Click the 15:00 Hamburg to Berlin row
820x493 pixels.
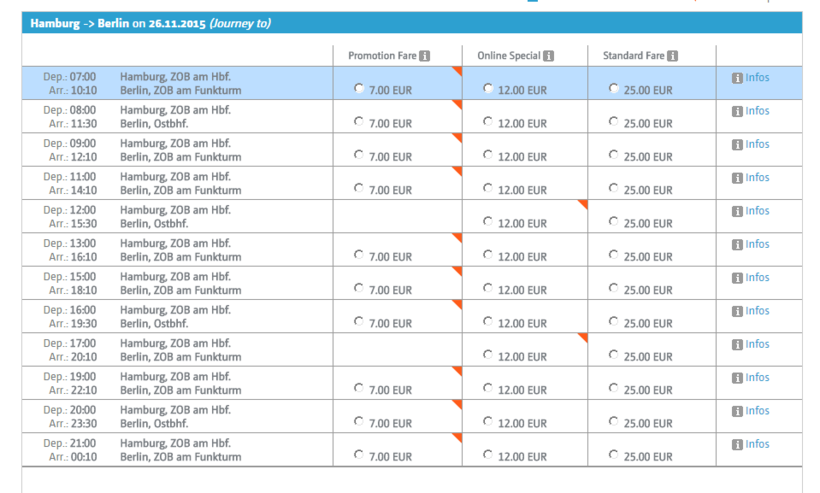[x=180, y=283]
